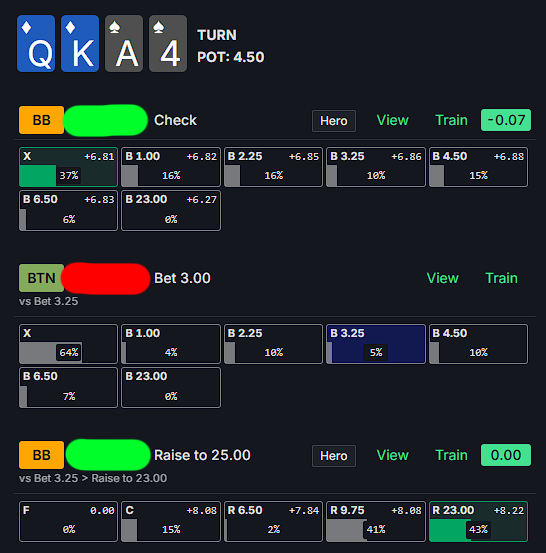
Task: Click the orange BB badge beside Check
Action: point(42,120)
